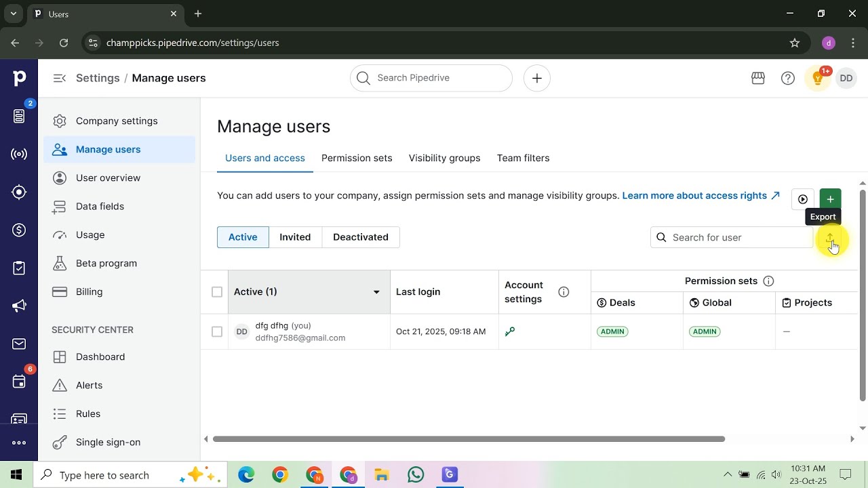Follow Learn more about access rights link
The height and width of the screenshot is (488, 868).
click(701, 195)
